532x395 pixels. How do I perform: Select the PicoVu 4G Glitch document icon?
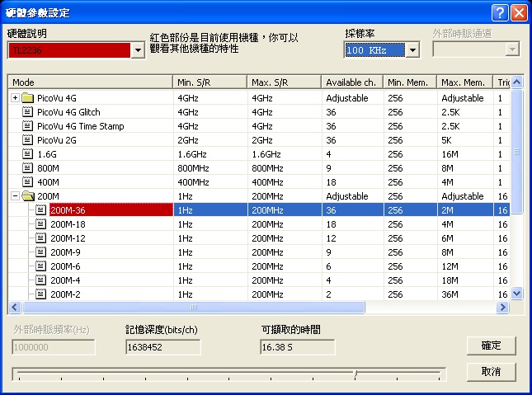point(27,112)
